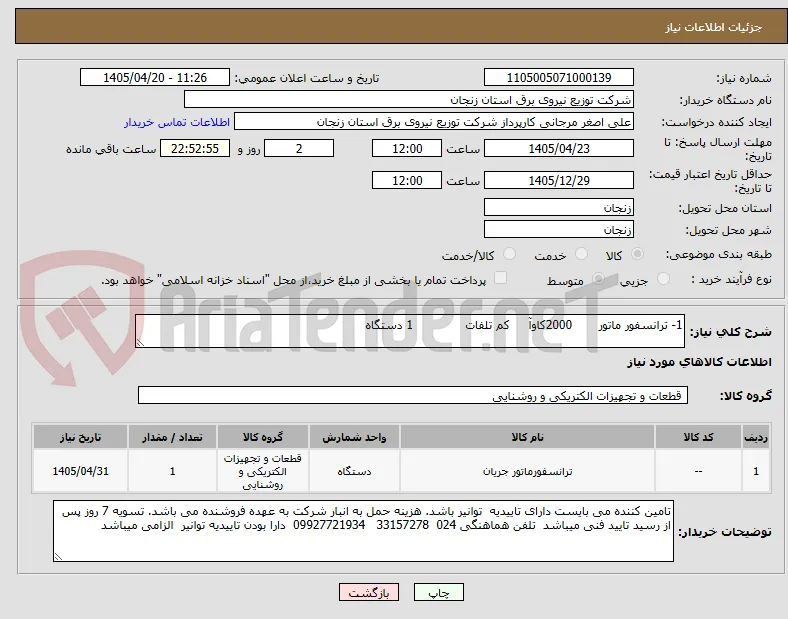This screenshot has width=788, height=619.
Task: Click the تاریخ نیاز column header
Action: point(80,437)
